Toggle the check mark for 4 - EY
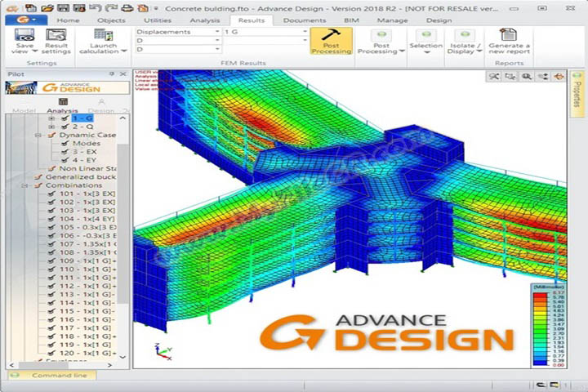Image resolution: width=588 pixels, height=392 pixels. click(x=65, y=160)
